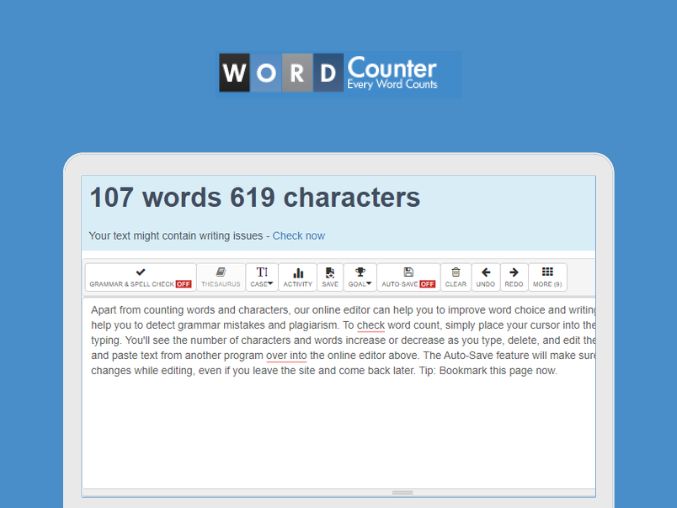Grab the editor resize handle at bottom
The width and height of the screenshot is (677, 508).
(402, 492)
